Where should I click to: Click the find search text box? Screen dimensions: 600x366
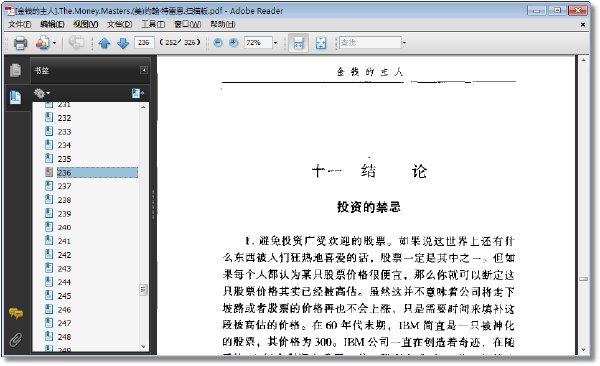[x=370, y=42]
